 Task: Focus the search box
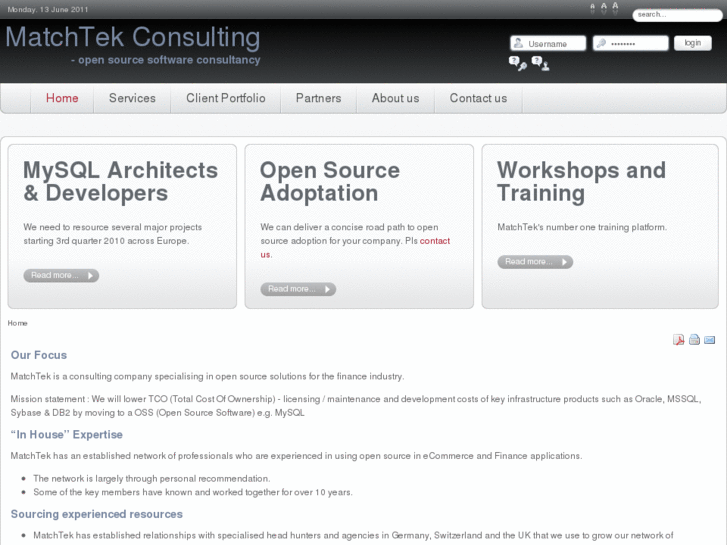click(x=677, y=15)
